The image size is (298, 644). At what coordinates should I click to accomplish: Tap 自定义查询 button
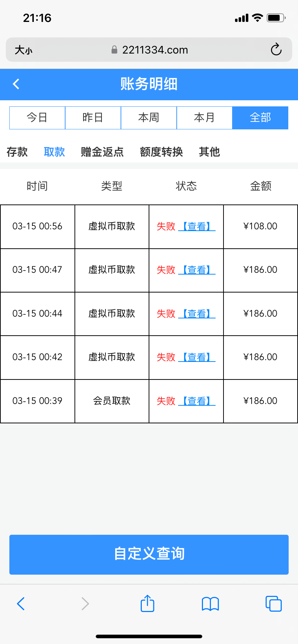click(149, 554)
